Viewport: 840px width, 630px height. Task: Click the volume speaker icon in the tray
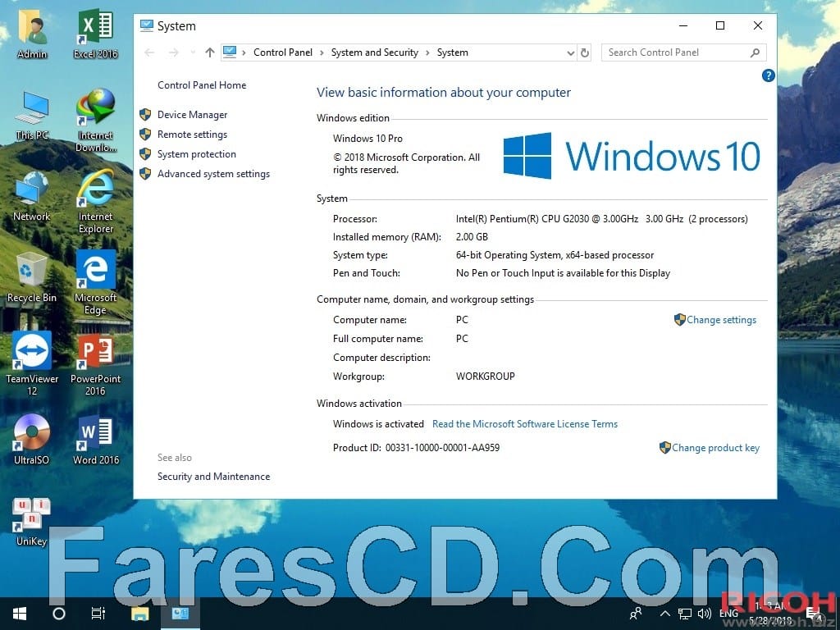coord(705,614)
